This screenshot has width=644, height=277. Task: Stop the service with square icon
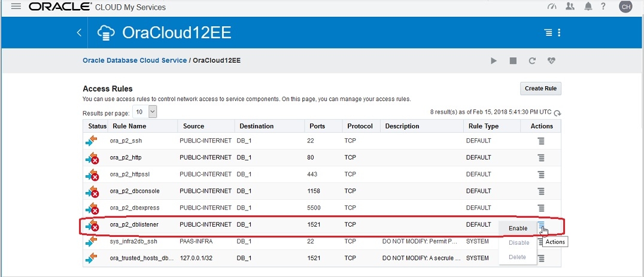[x=513, y=61]
